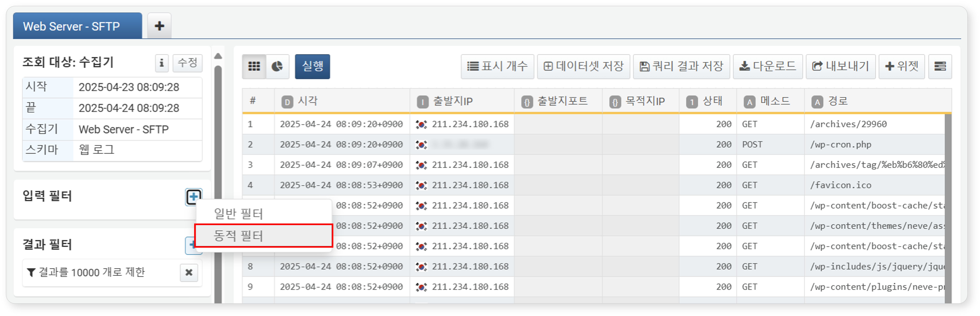Sort by the 목적지IP column header
Viewport: 980px width, 316px height.
click(x=640, y=101)
